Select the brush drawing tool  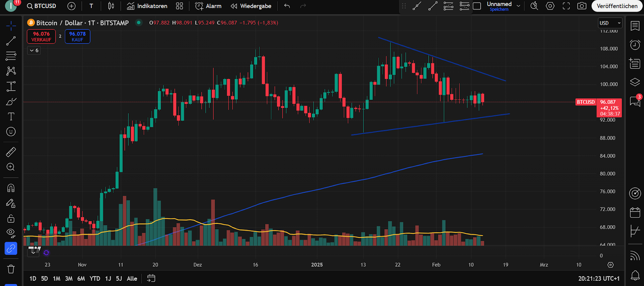11,102
